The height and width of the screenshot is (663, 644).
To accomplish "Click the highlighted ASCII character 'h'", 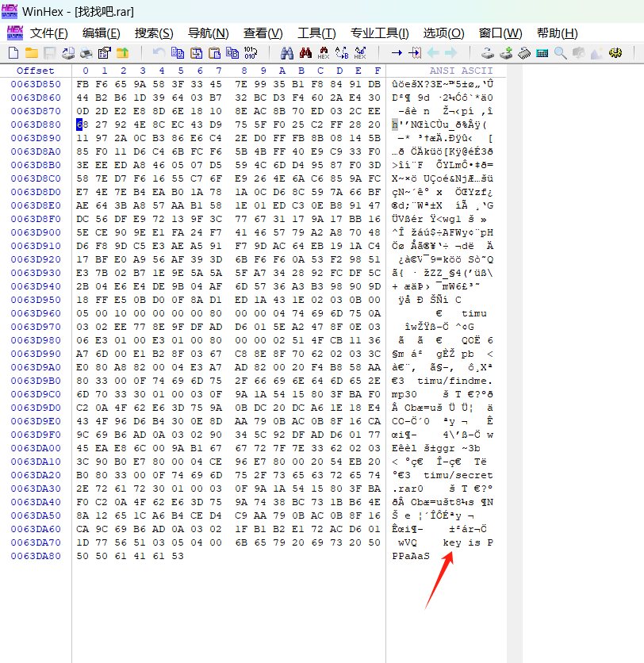I will tap(395, 125).
